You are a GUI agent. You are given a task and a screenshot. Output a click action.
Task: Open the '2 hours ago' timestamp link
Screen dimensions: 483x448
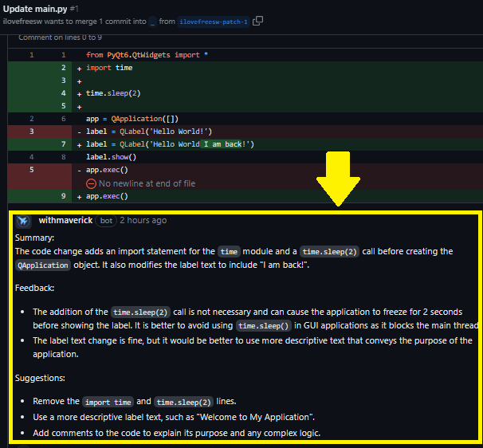[x=143, y=220]
